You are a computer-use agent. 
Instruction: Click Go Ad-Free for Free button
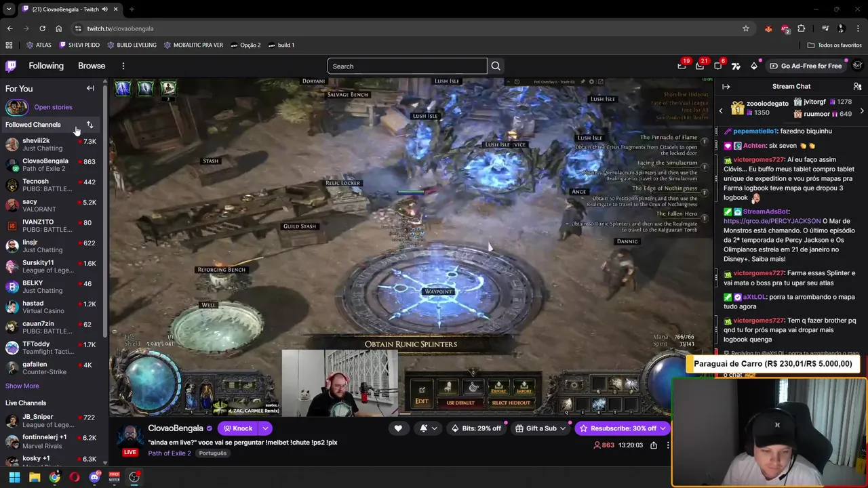click(x=806, y=66)
